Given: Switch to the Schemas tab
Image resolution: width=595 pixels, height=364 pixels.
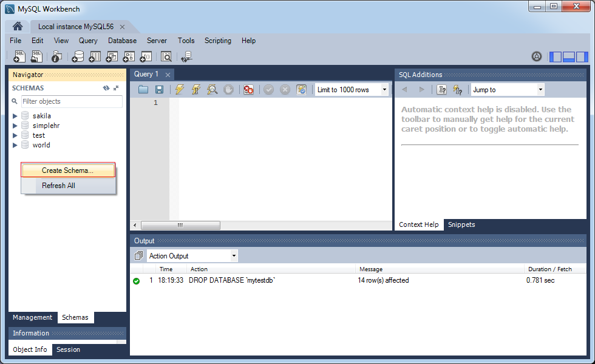Looking at the screenshot, I should pyautogui.click(x=75, y=317).
